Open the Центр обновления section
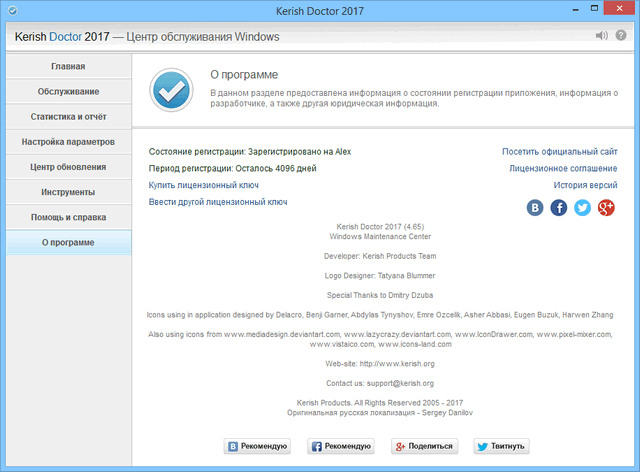This screenshot has width=640, height=472. tap(67, 167)
